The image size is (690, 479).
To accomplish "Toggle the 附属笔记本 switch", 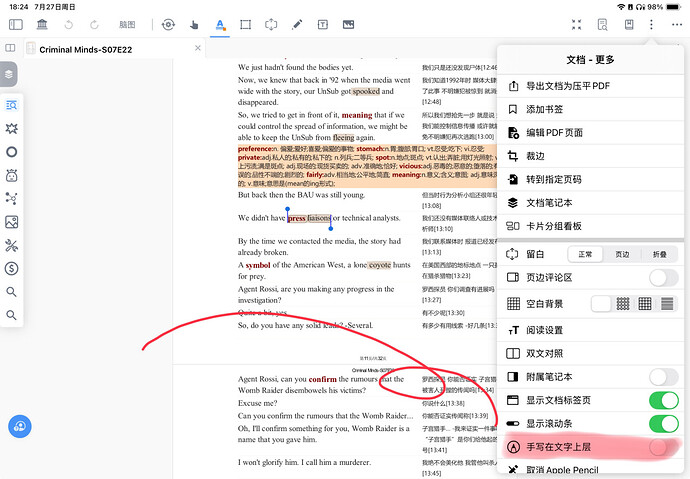I will point(664,377).
